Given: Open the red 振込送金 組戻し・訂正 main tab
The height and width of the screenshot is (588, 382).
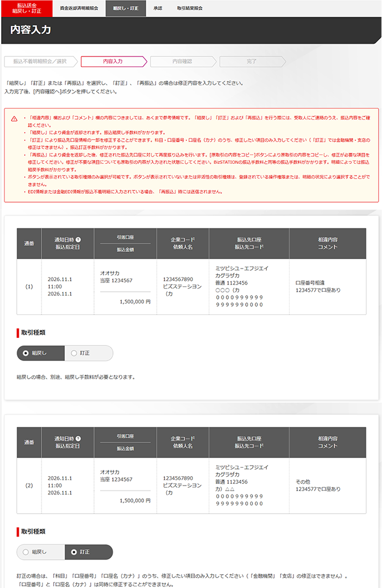Looking at the screenshot, I should click(27, 8).
